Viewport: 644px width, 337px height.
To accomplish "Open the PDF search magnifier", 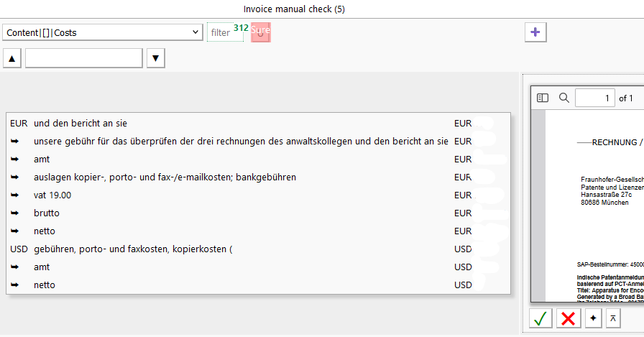I will pyautogui.click(x=564, y=98).
